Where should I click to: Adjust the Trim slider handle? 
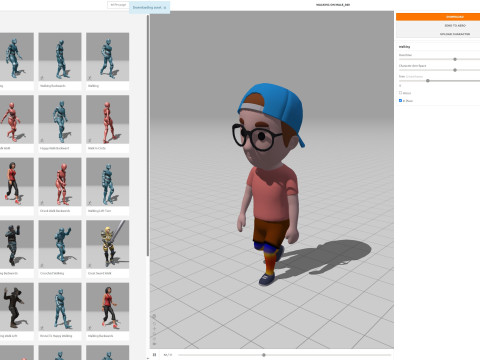coord(428,81)
